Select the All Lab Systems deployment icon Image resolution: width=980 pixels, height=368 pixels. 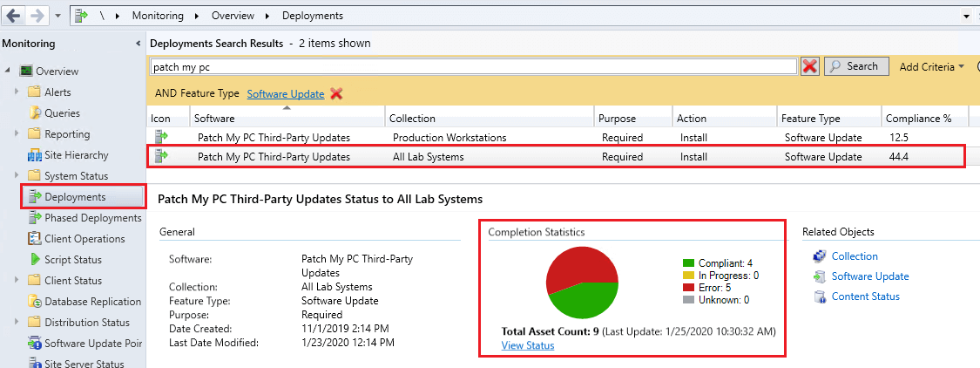coord(161,156)
